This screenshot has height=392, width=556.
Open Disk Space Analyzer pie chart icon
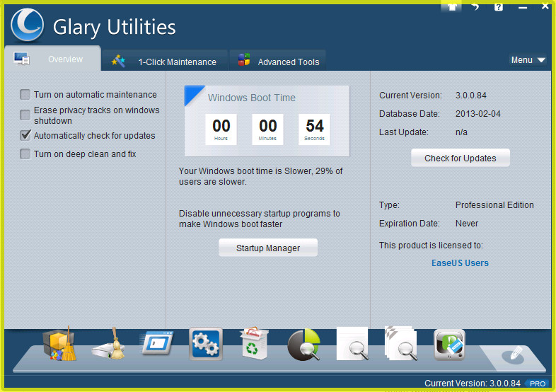tap(303, 345)
